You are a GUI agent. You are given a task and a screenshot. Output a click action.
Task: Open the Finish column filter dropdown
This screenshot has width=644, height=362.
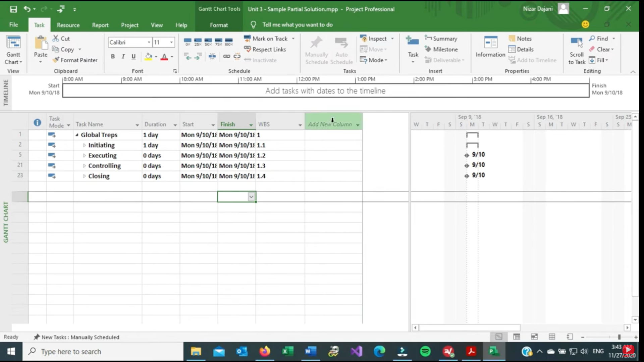click(x=251, y=125)
